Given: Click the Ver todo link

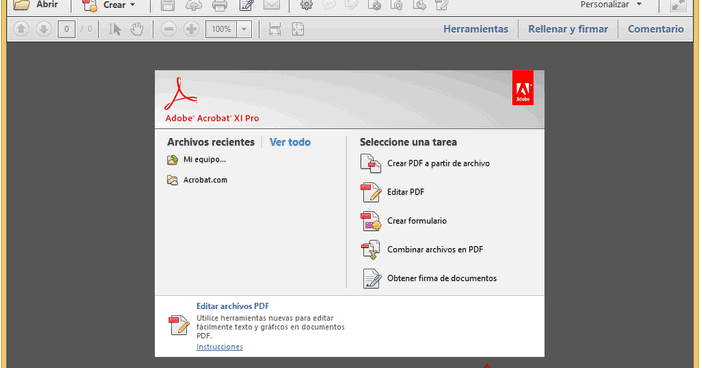Looking at the screenshot, I should click(x=290, y=142).
